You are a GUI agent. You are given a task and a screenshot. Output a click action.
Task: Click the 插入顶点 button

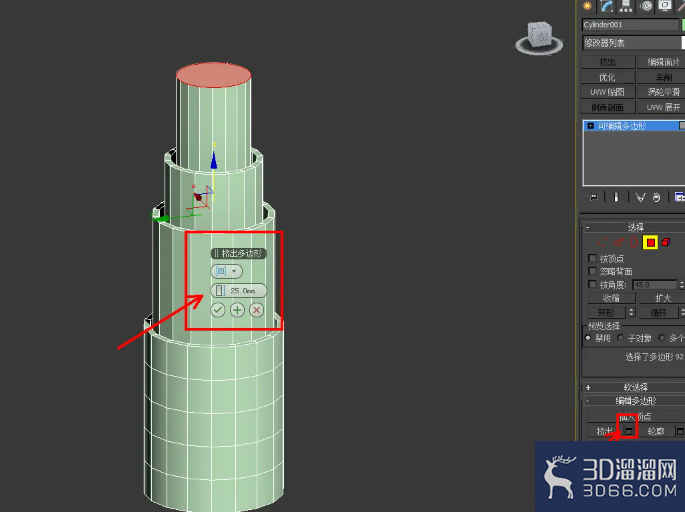(x=635, y=417)
